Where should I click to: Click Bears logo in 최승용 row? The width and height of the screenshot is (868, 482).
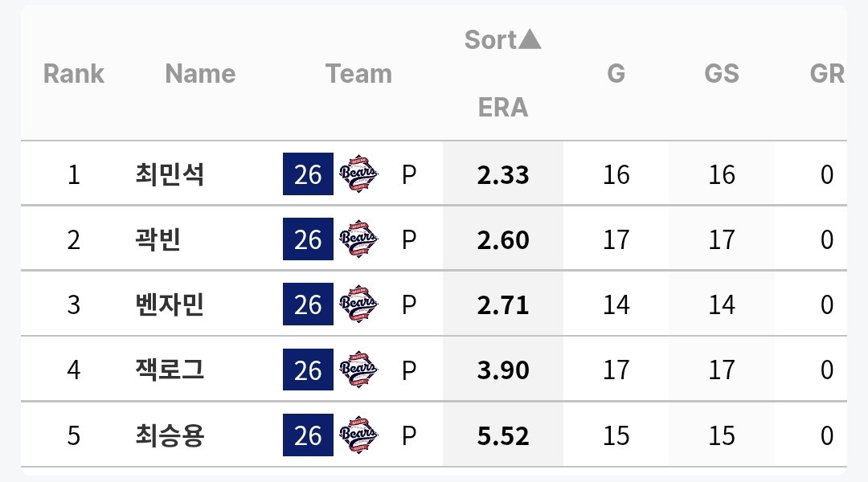point(358,435)
